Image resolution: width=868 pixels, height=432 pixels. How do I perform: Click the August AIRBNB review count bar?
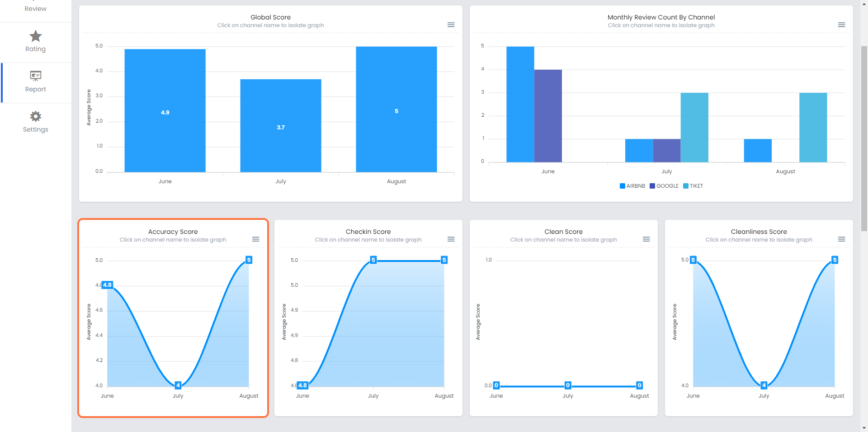click(758, 151)
